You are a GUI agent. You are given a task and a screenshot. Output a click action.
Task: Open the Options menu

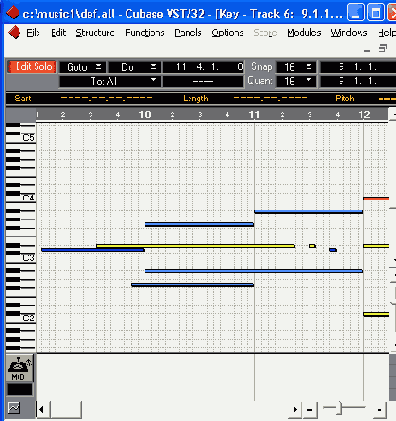click(227, 33)
